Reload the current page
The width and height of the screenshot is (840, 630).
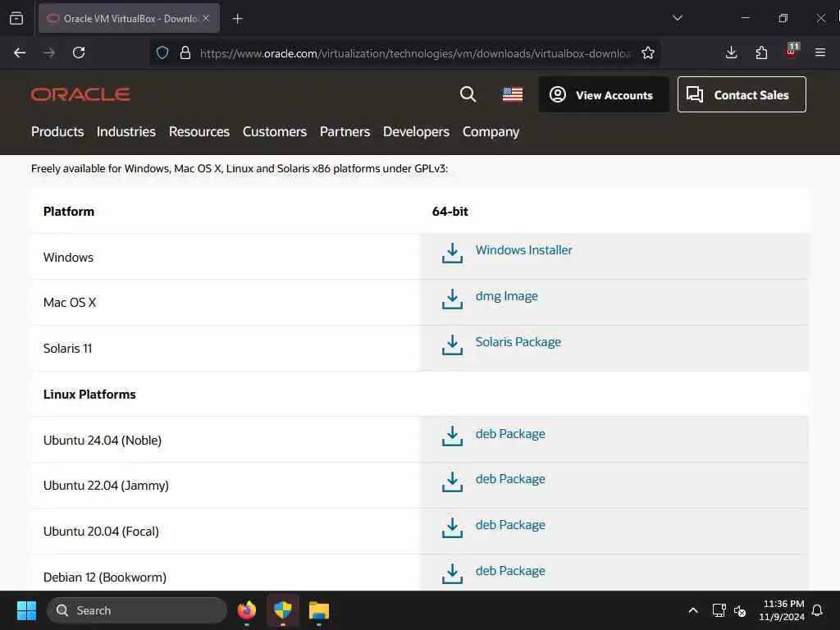[x=79, y=52]
